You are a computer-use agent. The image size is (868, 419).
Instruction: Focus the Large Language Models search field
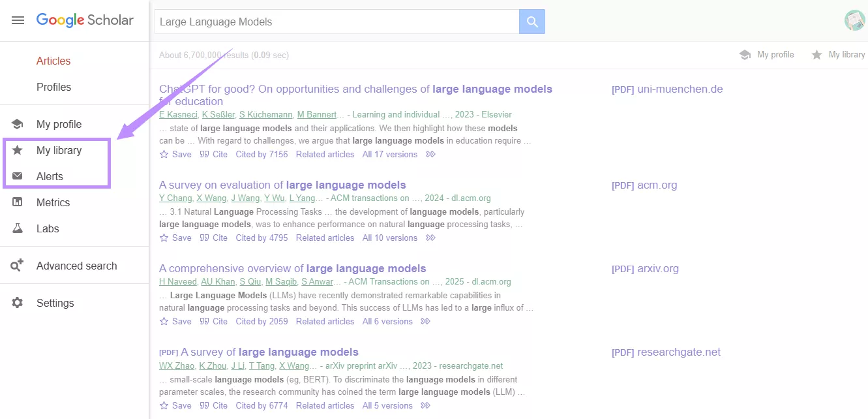336,22
